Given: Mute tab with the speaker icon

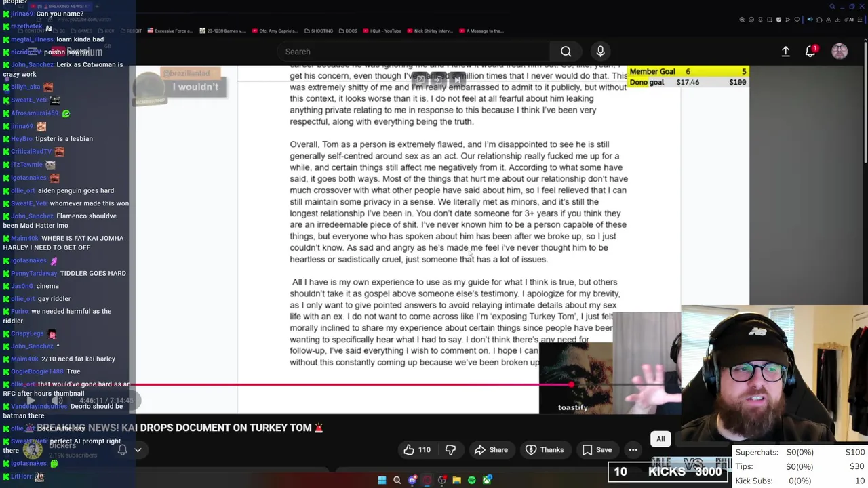Looking at the screenshot, I should [x=810, y=20].
